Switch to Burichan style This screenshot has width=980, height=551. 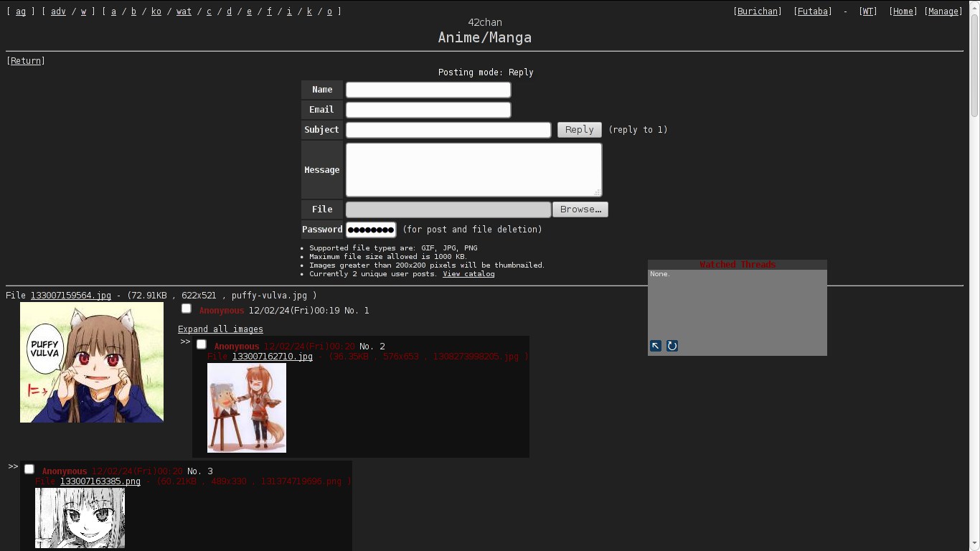pyautogui.click(x=758, y=11)
